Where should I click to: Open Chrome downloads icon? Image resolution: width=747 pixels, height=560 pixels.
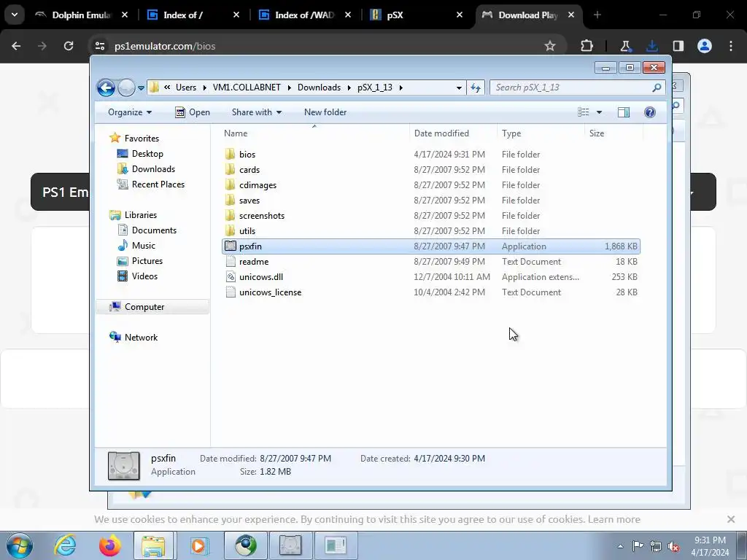point(651,46)
